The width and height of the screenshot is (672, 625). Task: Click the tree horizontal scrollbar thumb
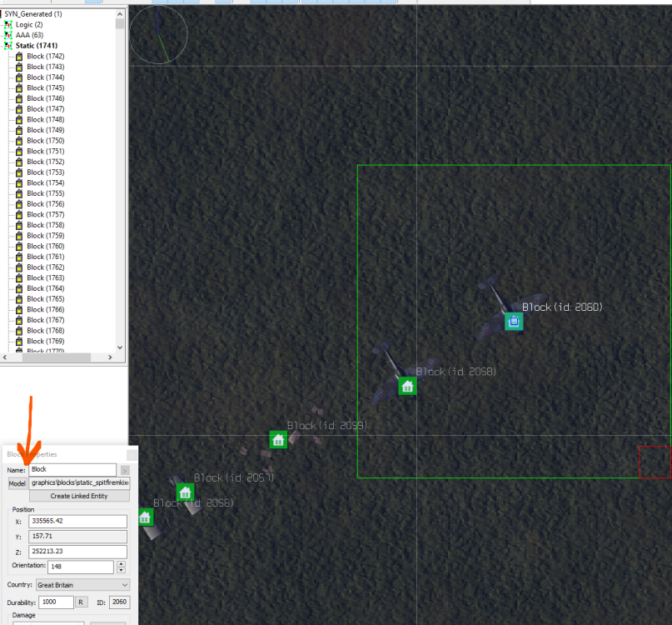coord(56,357)
